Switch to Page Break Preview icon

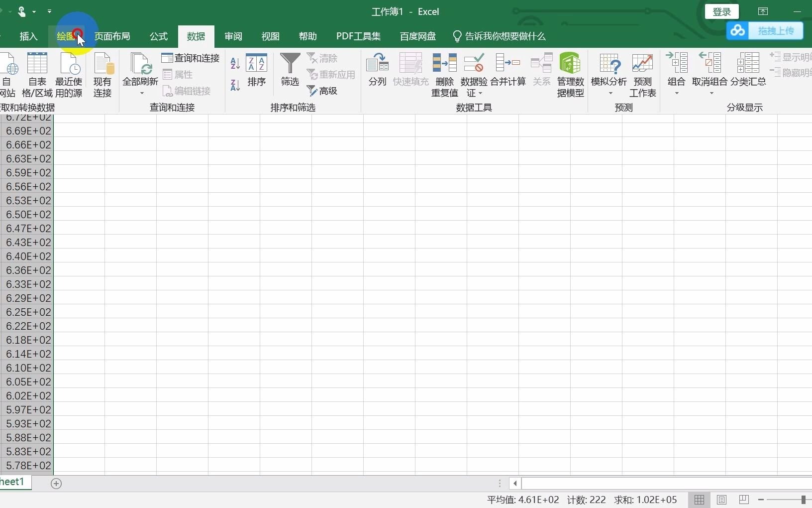point(744,500)
